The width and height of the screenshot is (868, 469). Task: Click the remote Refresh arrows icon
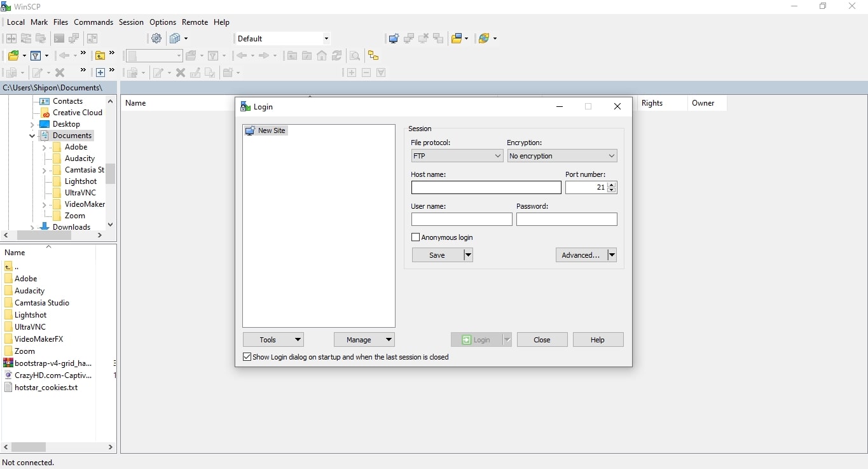pos(336,55)
